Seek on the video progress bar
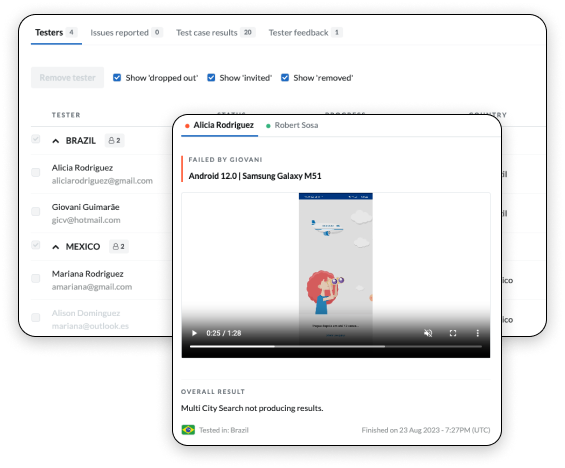Viewport: 565px width, 468px height. [x=336, y=346]
